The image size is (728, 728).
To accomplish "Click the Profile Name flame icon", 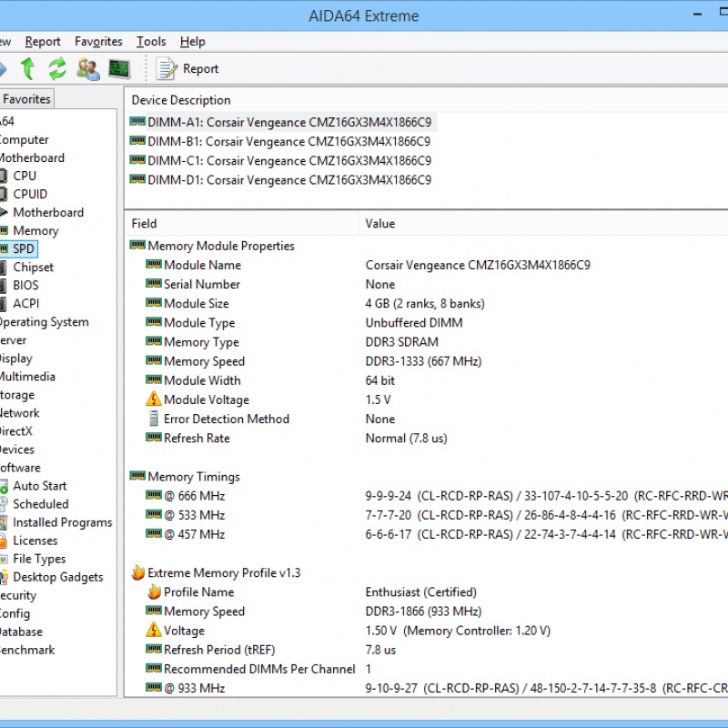I will [x=154, y=591].
